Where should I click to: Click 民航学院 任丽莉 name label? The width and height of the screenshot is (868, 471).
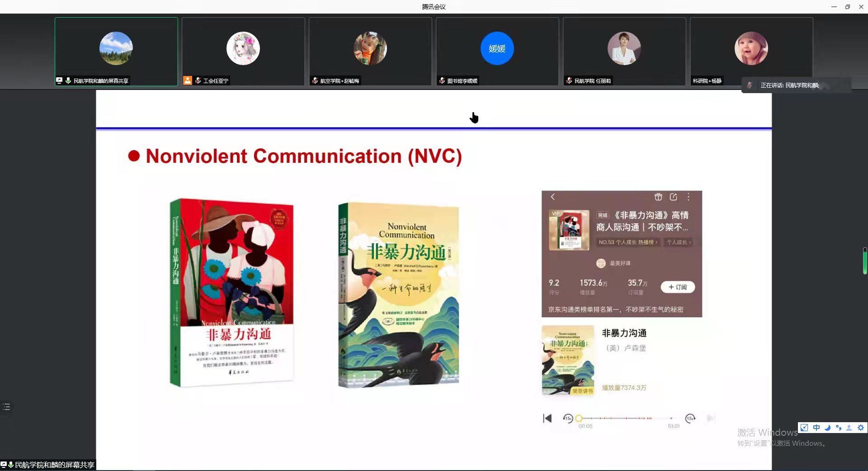593,81
